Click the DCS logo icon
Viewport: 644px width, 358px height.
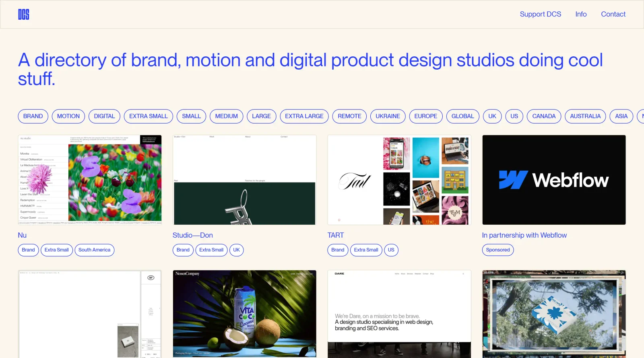(x=24, y=14)
